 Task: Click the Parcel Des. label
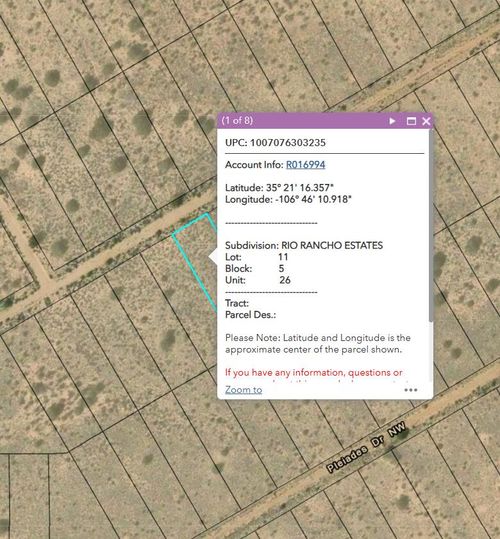pos(251,315)
